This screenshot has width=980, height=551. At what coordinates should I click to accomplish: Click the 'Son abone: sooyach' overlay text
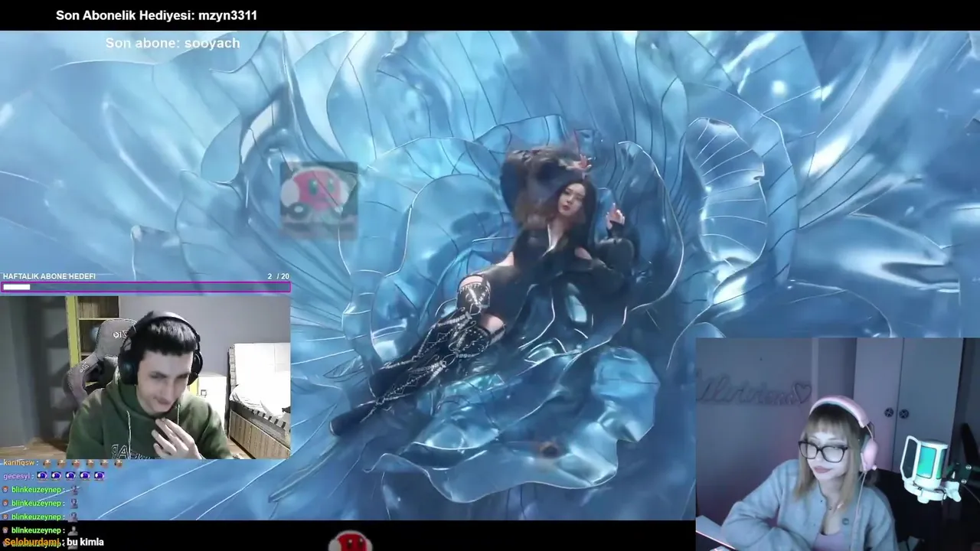(172, 43)
